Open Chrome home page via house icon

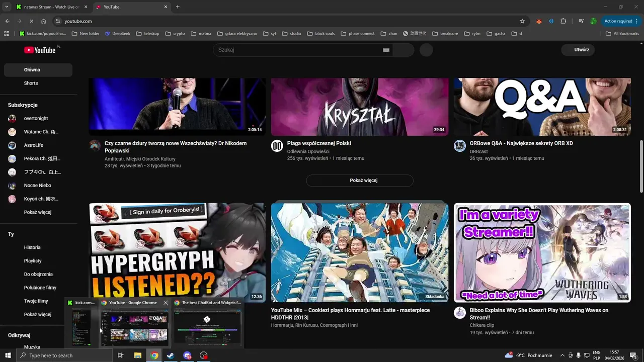coord(44,21)
